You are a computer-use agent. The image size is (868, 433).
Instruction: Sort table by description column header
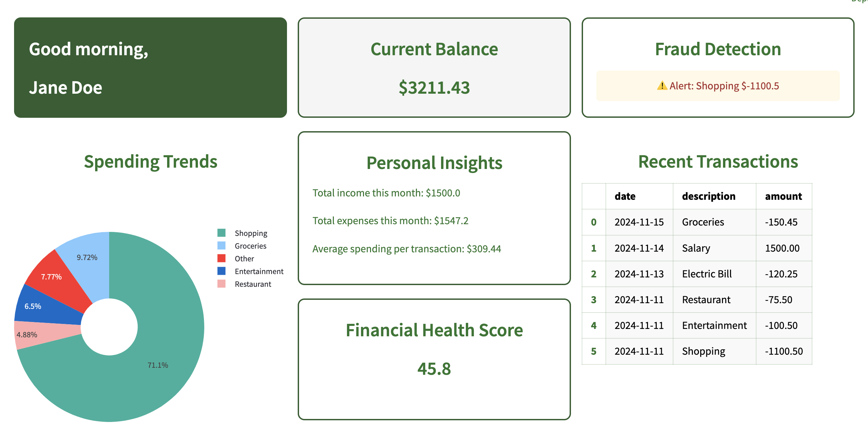(x=708, y=196)
